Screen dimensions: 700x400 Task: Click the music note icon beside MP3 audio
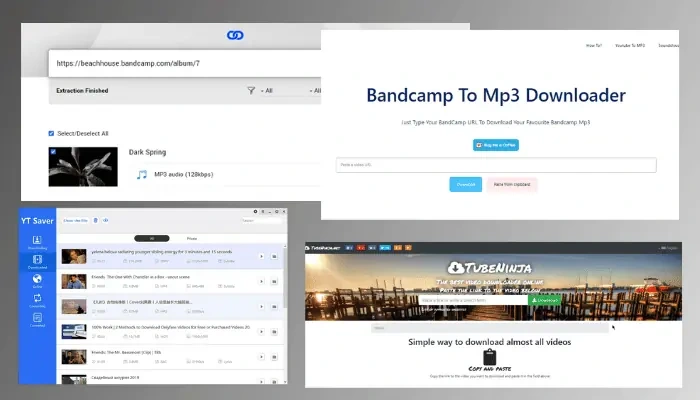point(142,175)
